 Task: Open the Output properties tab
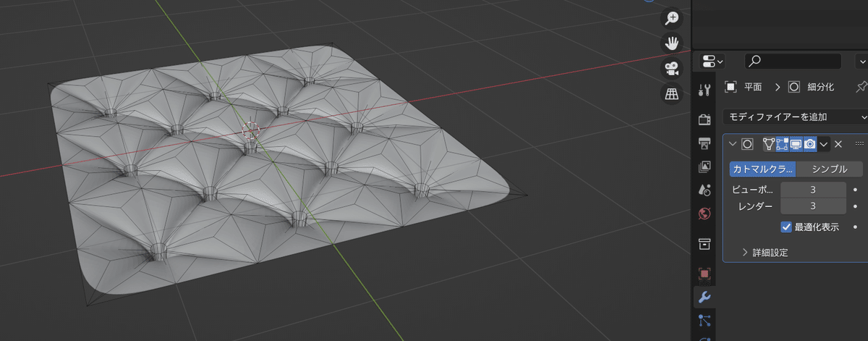point(705,143)
